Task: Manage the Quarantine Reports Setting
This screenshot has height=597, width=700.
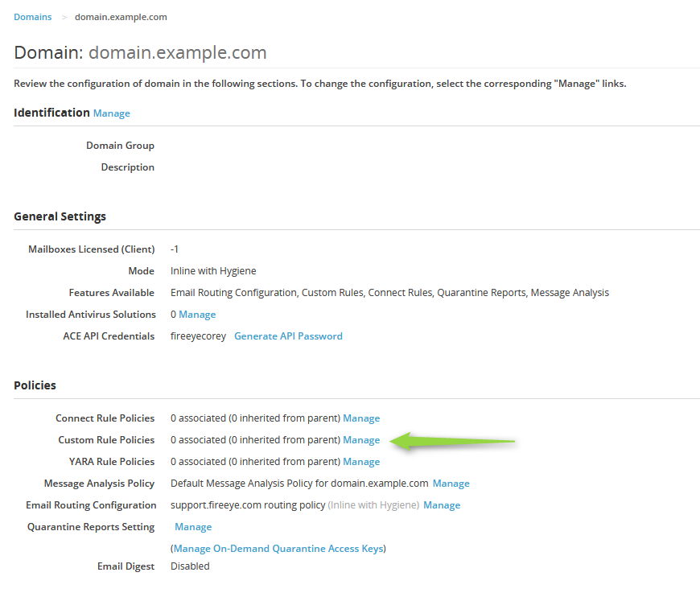Action: tap(193, 526)
